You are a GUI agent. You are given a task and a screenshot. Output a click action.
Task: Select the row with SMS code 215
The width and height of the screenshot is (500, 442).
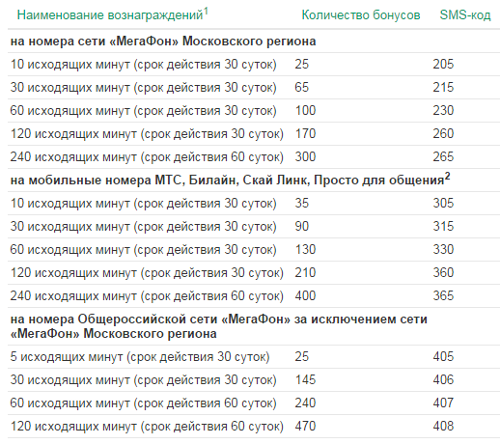(x=254, y=87)
